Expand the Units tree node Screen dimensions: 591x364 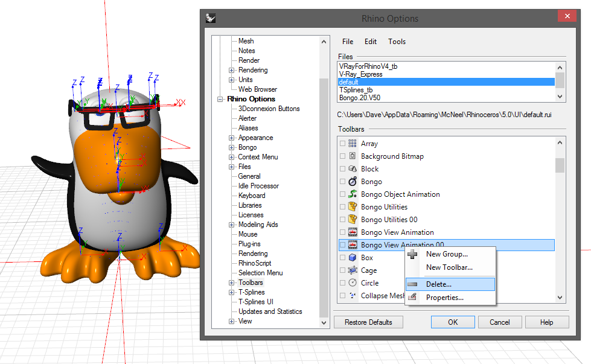tap(231, 80)
